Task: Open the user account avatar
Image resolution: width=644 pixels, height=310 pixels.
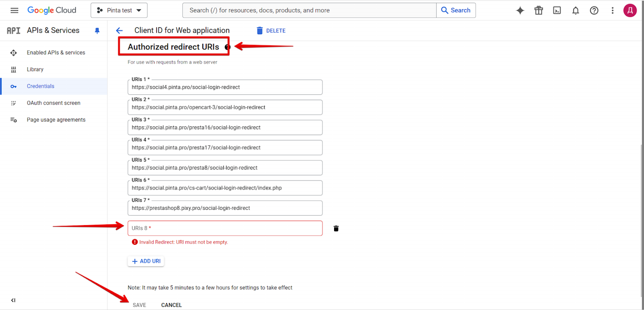Action: click(630, 10)
